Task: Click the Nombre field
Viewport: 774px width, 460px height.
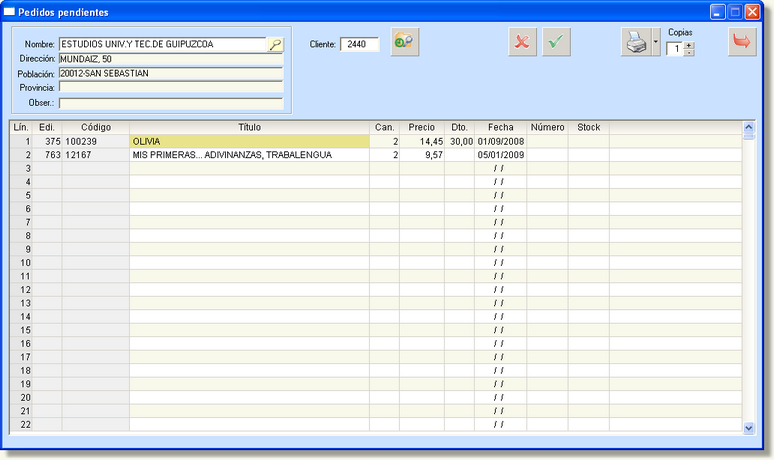Action: [x=163, y=44]
